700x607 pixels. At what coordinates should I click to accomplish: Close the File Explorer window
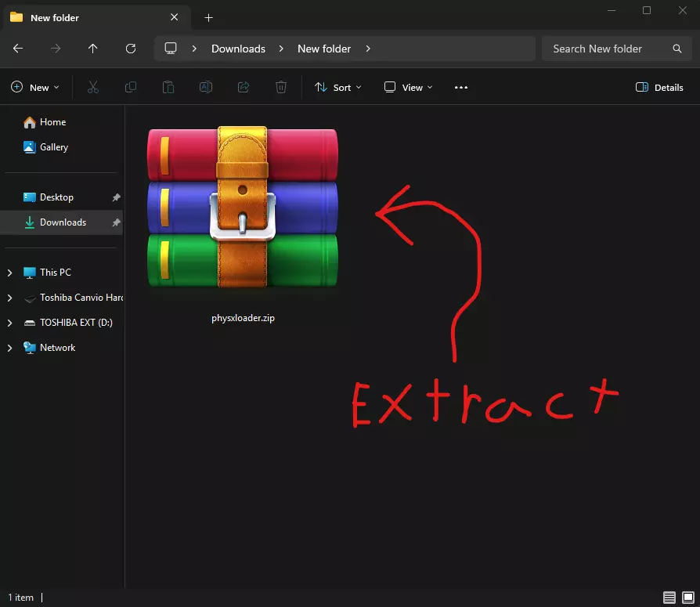682,10
